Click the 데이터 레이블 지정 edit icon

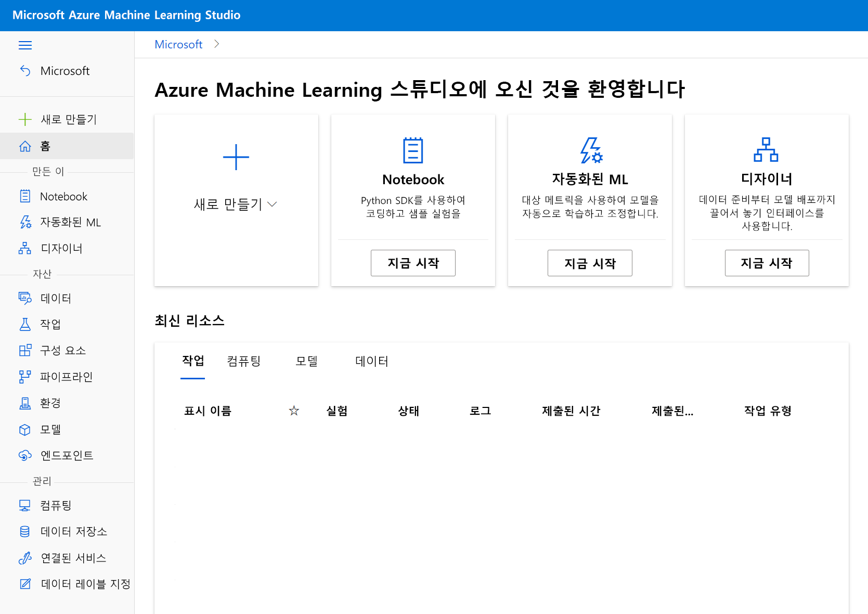[x=25, y=584]
